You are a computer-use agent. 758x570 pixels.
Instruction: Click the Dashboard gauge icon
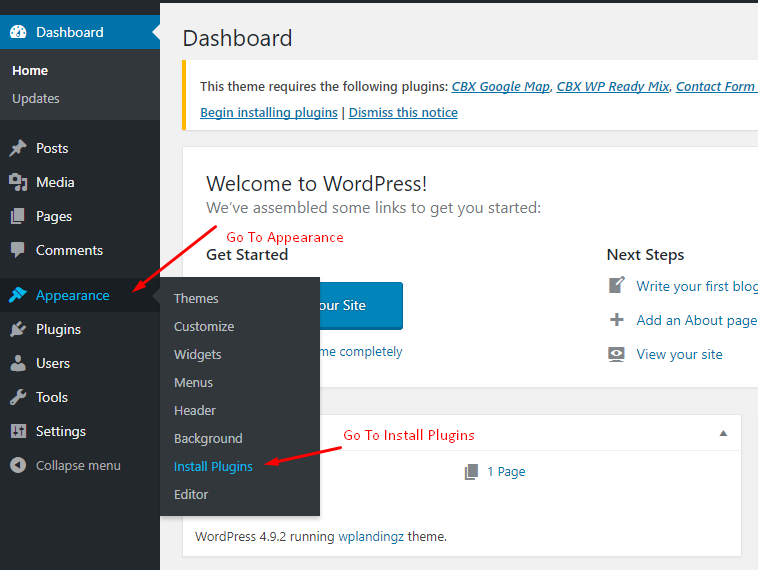[18, 32]
